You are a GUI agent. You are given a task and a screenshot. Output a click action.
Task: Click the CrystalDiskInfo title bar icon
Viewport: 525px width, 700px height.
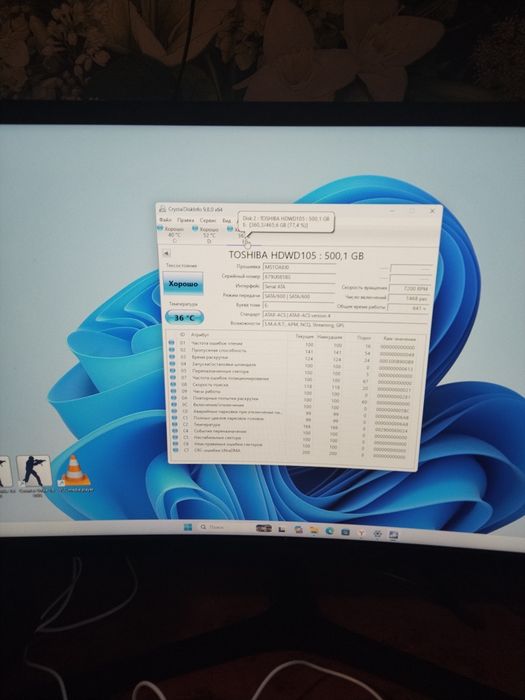162,209
